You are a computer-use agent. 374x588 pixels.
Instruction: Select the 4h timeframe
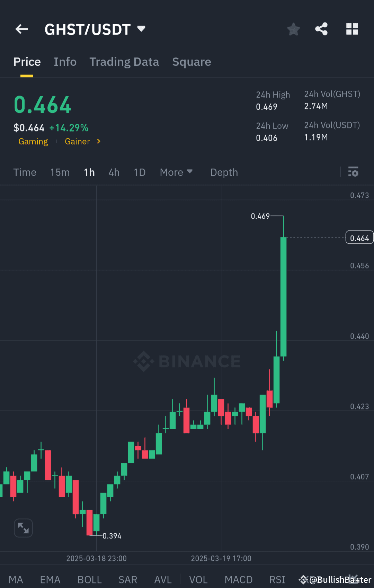pyautogui.click(x=114, y=172)
